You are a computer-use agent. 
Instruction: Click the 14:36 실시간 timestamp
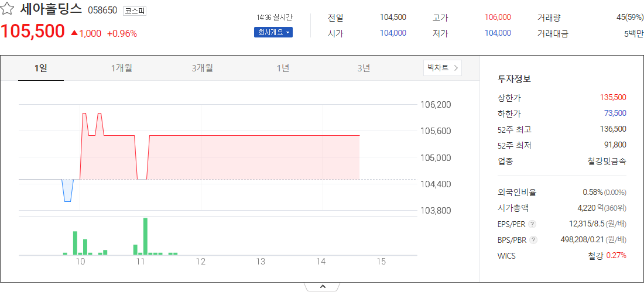[x=275, y=17]
